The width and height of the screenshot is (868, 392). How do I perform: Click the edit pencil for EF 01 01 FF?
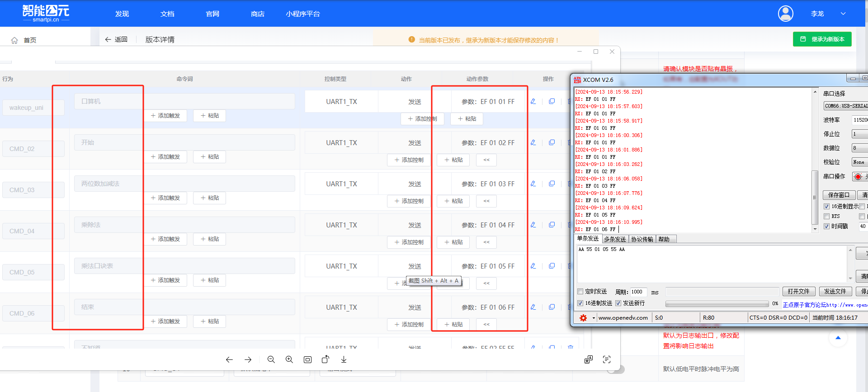533,101
